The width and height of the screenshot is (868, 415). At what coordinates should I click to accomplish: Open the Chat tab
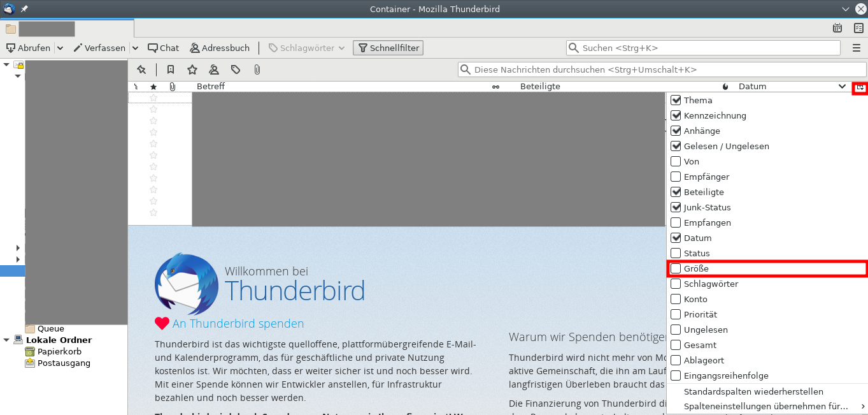163,48
